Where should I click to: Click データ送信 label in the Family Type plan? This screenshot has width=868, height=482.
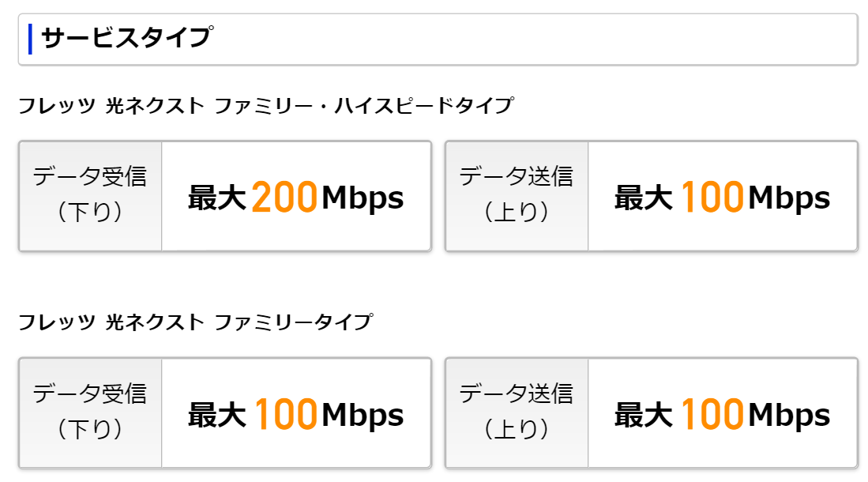point(517,393)
